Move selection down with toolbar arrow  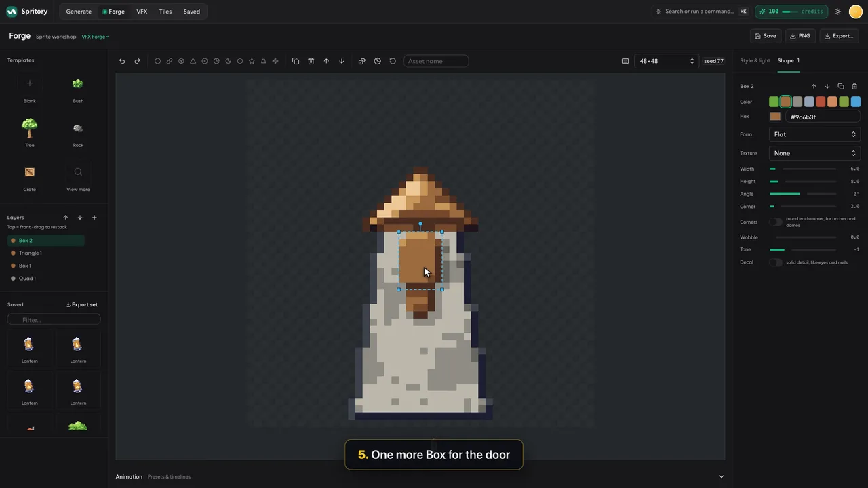pos(342,61)
